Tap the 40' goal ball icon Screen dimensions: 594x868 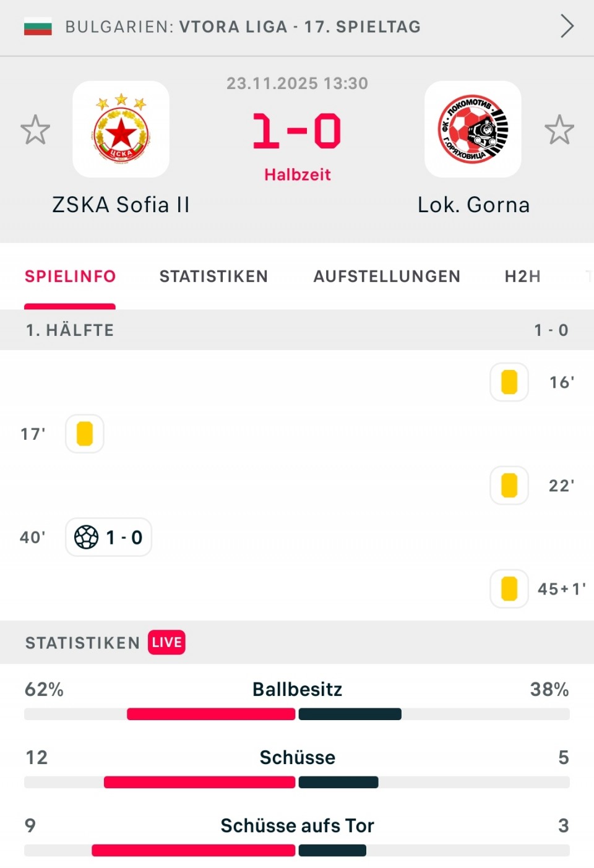coord(87,537)
